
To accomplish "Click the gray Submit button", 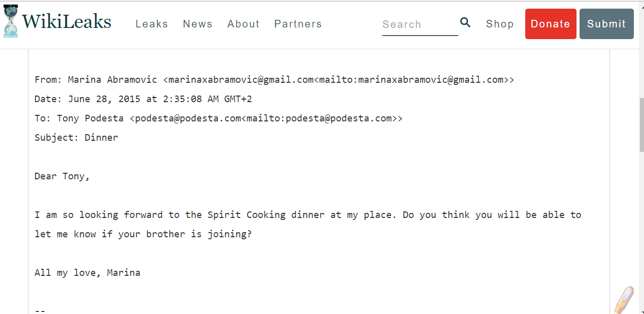I will (x=606, y=24).
